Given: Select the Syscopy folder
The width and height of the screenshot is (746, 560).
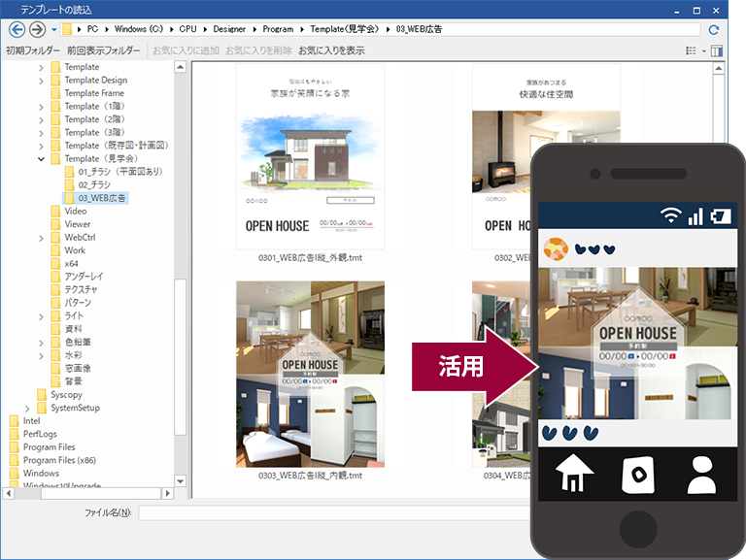Looking at the screenshot, I should point(60,394).
